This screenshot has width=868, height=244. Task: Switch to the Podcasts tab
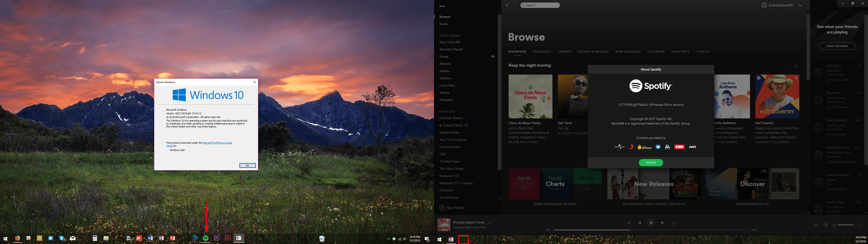pos(542,52)
